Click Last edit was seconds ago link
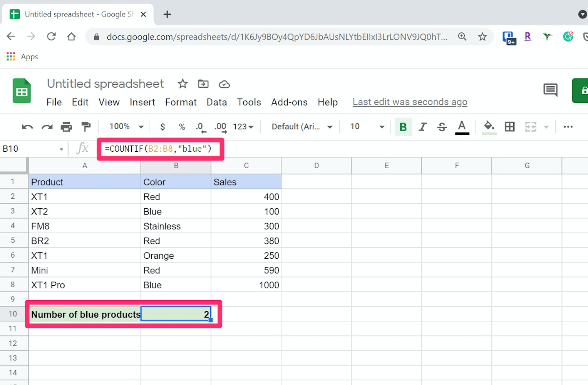The width and height of the screenshot is (588, 385). click(410, 102)
